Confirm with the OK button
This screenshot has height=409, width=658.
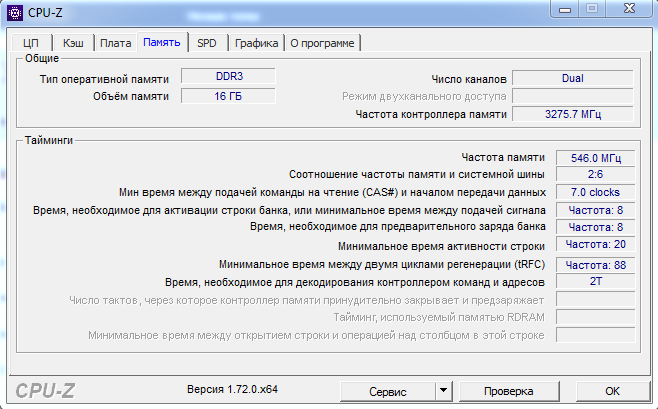pyautogui.click(x=612, y=391)
